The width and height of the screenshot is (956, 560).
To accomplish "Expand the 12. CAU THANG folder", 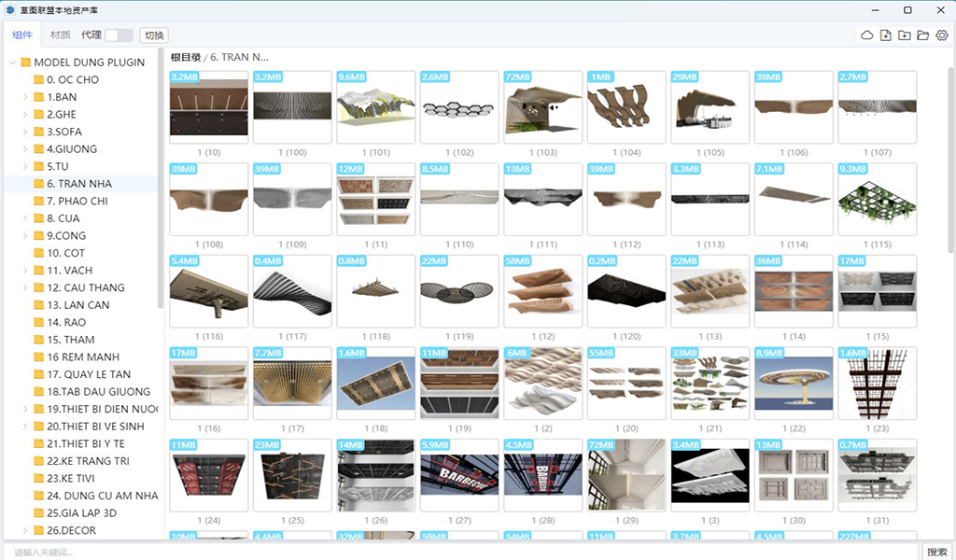I will pyautogui.click(x=25, y=287).
